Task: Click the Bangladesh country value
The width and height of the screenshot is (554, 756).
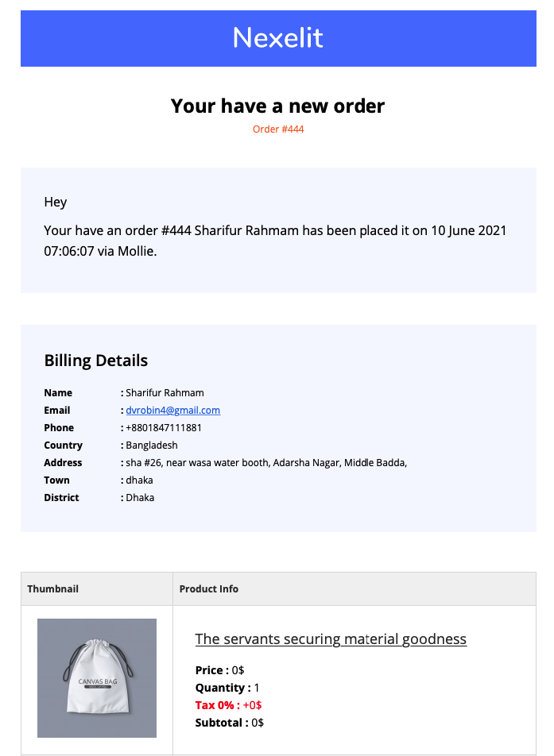Action: click(x=152, y=445)
